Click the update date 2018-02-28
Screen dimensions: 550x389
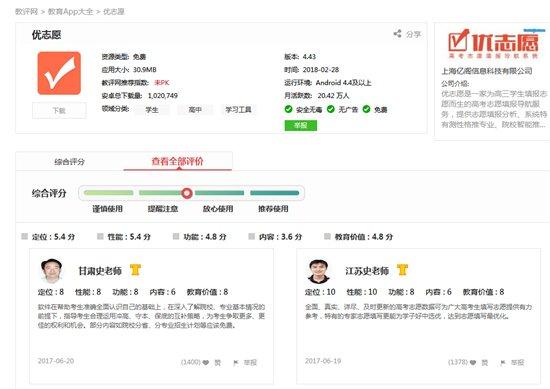(321, 69)
